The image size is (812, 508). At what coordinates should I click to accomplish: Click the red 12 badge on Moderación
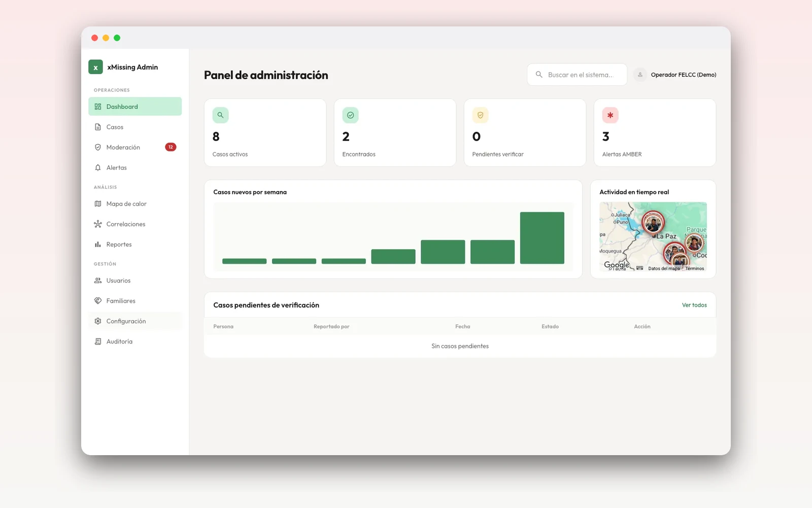pyautogui.click(x=171, y=147)
